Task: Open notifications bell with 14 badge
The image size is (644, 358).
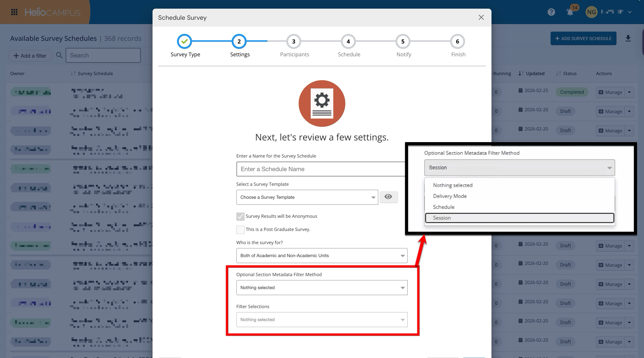Action: [x=570, y=12]
